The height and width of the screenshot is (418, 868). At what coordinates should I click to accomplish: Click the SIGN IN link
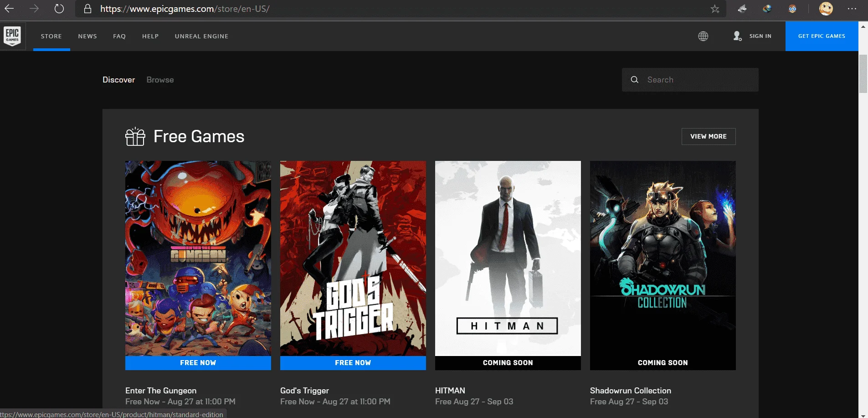[760, 36]
